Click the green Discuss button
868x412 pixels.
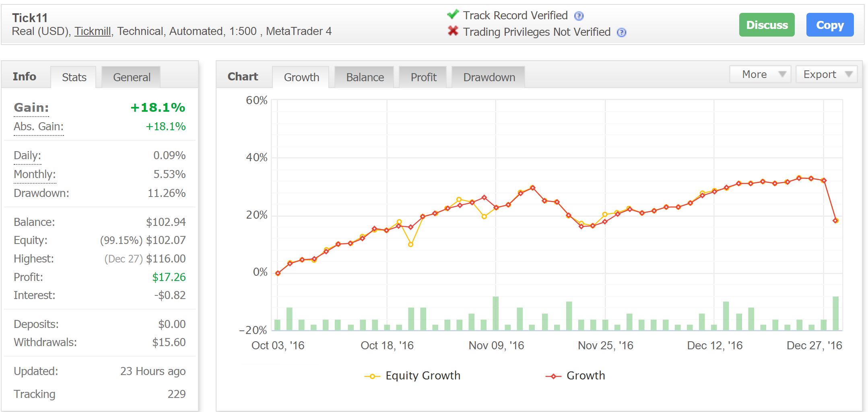(767, 25)
